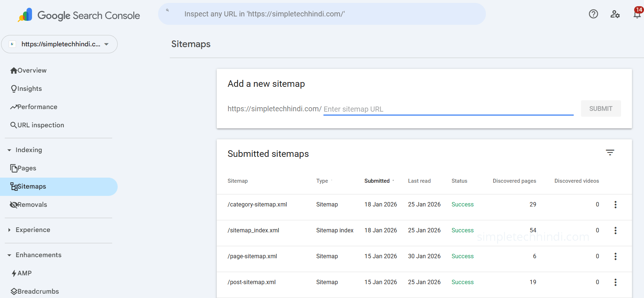The image size is (644, 298).
Task: Focus the Enter sitemap URL field
Action: click(x=448, y=109)
